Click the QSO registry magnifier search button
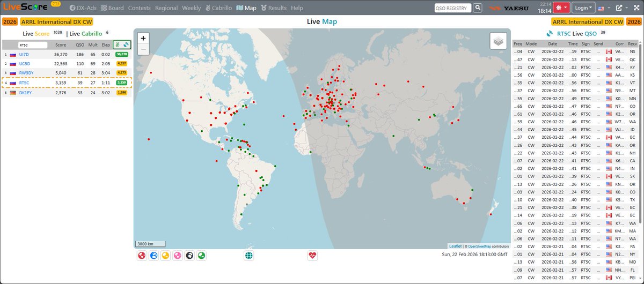644x284 pixels. point(478,8)
